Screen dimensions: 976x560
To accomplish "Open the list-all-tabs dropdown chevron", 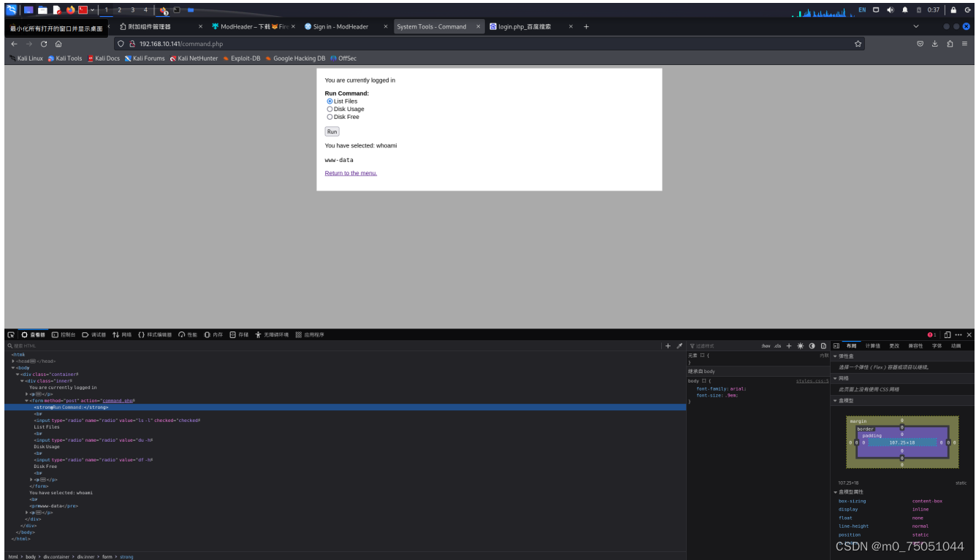I will coord(915,26).
